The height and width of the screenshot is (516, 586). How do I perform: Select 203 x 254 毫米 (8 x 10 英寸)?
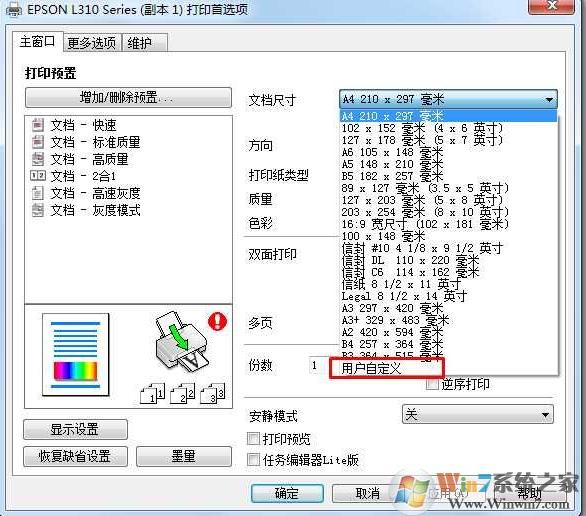448,212
